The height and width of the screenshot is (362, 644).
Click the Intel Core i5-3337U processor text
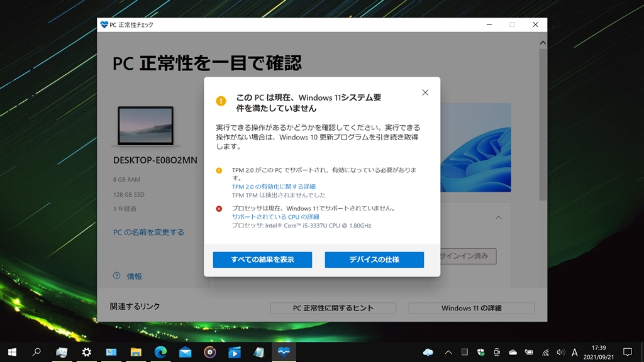[301, 226]
